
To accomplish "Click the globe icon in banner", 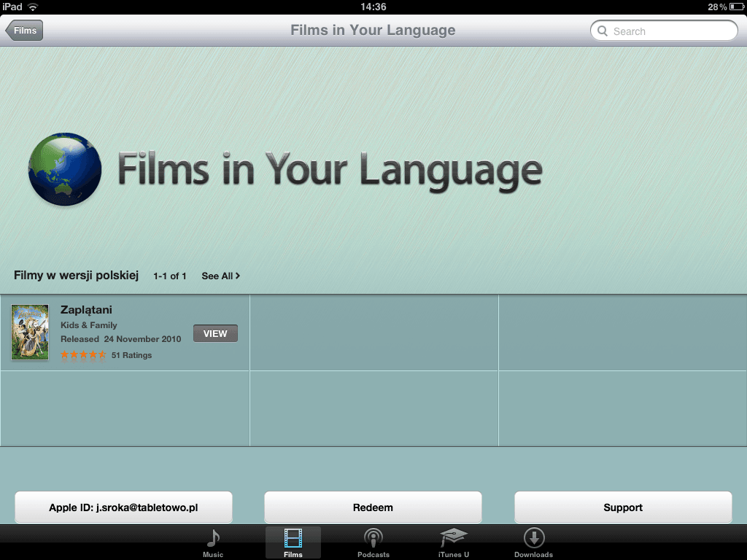I will click(65, 169).
